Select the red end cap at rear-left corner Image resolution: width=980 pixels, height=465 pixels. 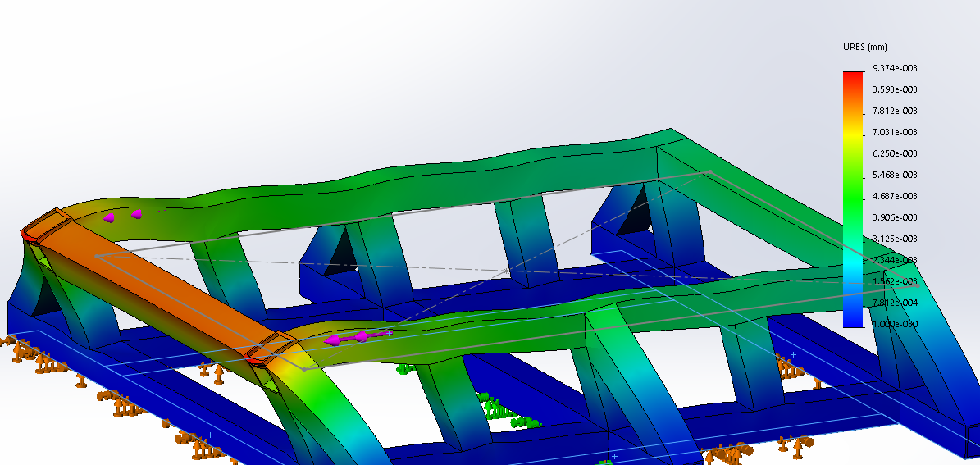30,235
